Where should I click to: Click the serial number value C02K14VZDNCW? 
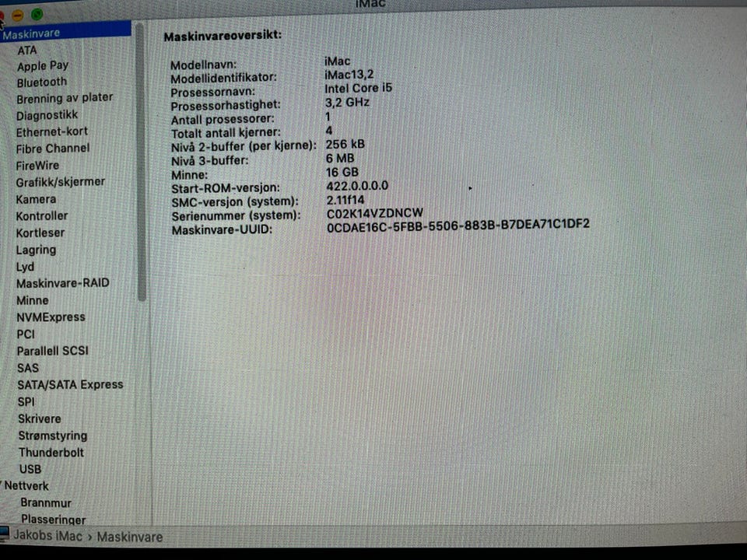click(375, 213)
